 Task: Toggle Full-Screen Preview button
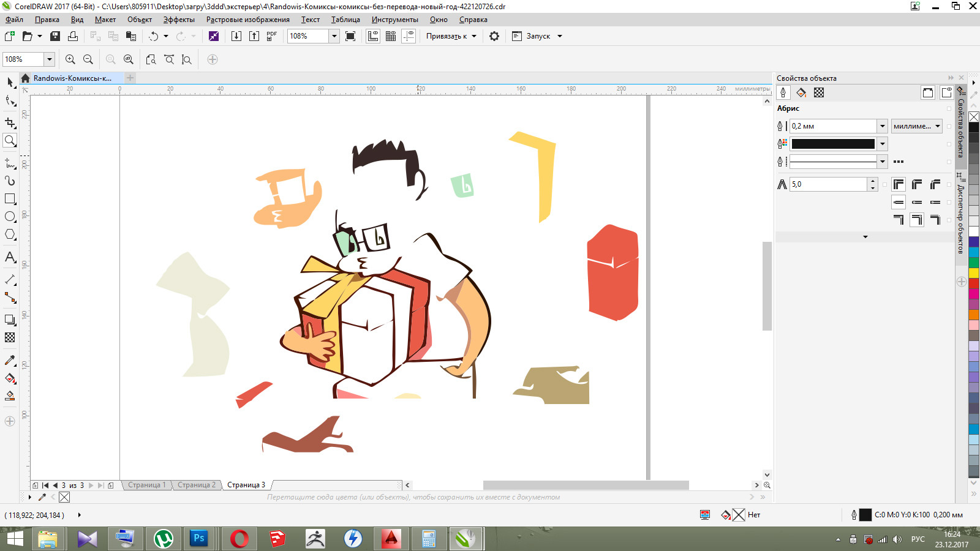click(x=350, y=36)
